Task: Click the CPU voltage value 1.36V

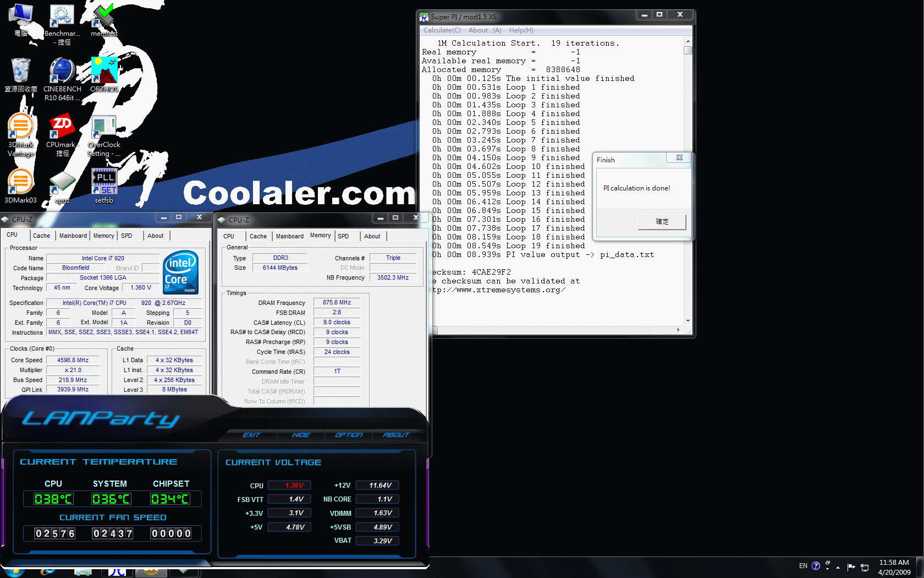Action: [x=289, y=486]
